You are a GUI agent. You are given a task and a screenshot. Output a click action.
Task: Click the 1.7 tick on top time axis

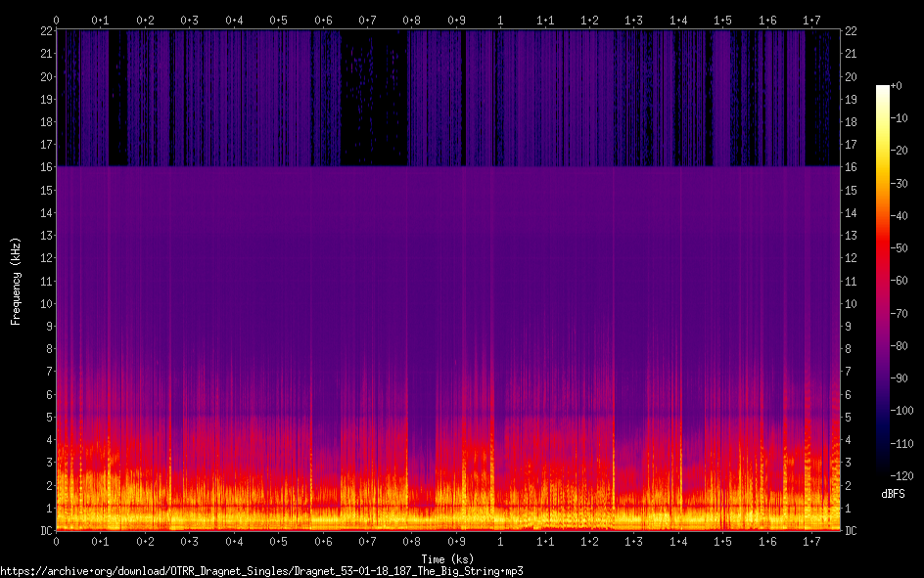pyautogui.click(x=811, y=20)
